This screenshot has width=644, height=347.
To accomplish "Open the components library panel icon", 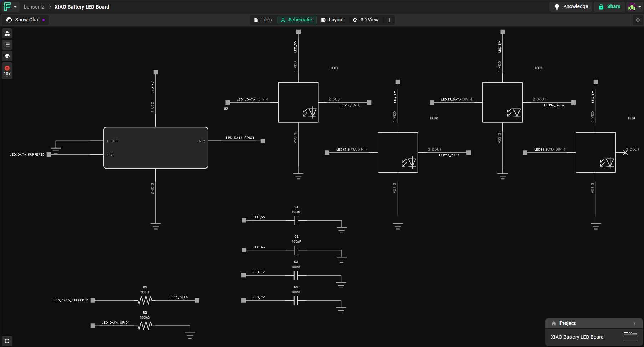I will [x=7, y=33].
